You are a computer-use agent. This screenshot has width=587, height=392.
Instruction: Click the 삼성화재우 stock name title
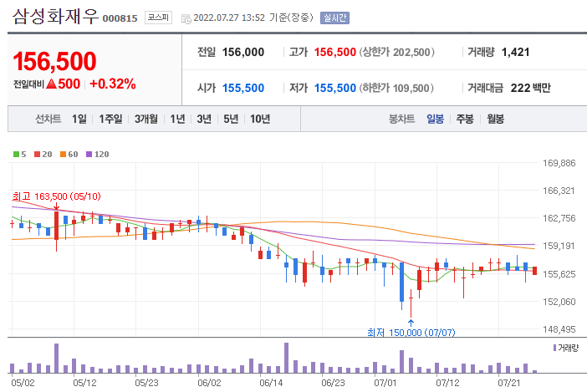[55, 17]
